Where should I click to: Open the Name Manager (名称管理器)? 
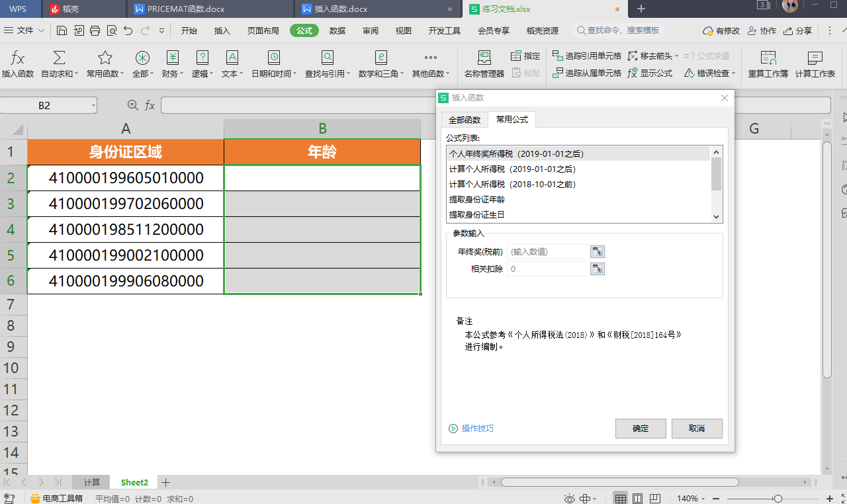point(484,65)
